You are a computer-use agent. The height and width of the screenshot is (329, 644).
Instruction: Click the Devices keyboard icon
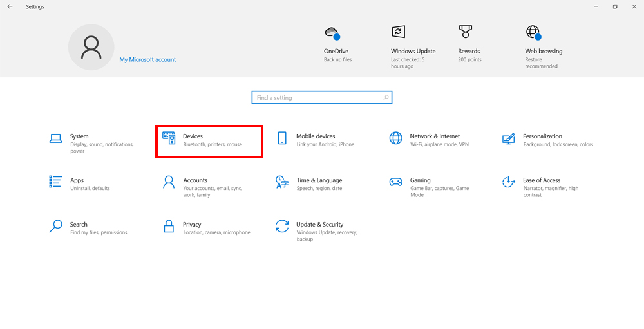(169, 138)
